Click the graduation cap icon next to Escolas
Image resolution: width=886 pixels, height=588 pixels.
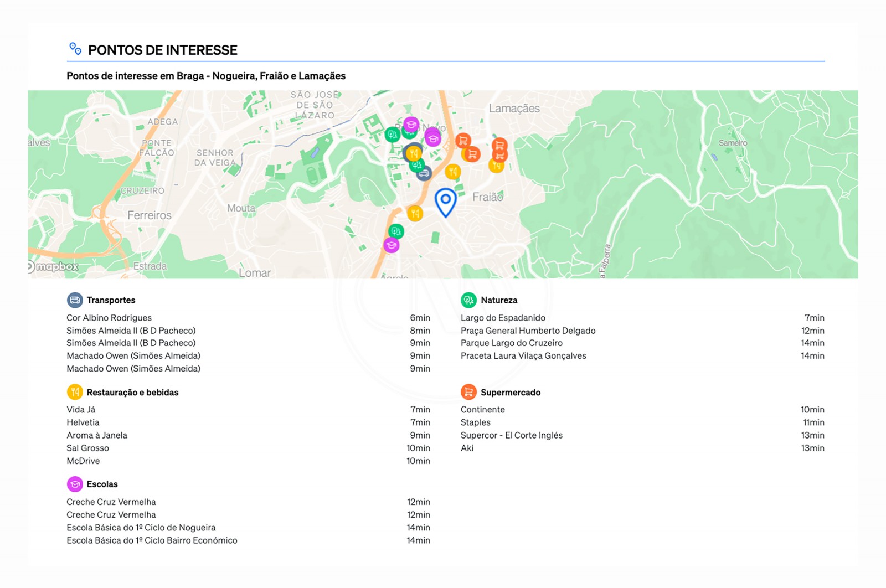[x=75, y=484]
